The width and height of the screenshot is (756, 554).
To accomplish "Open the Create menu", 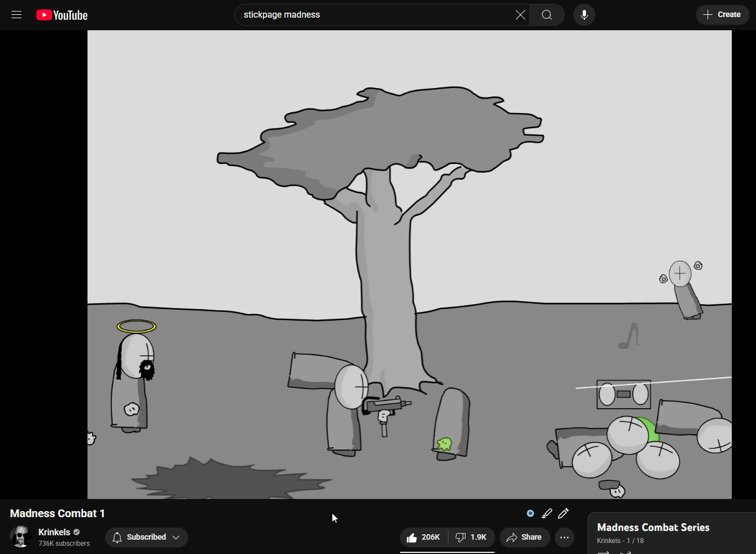I will 722,15.
